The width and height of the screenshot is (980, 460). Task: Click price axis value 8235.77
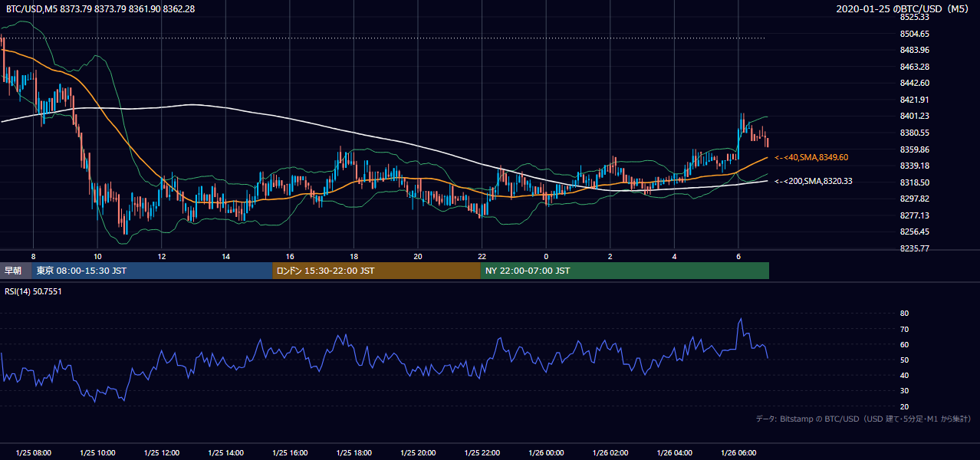(x=915, y=248)
